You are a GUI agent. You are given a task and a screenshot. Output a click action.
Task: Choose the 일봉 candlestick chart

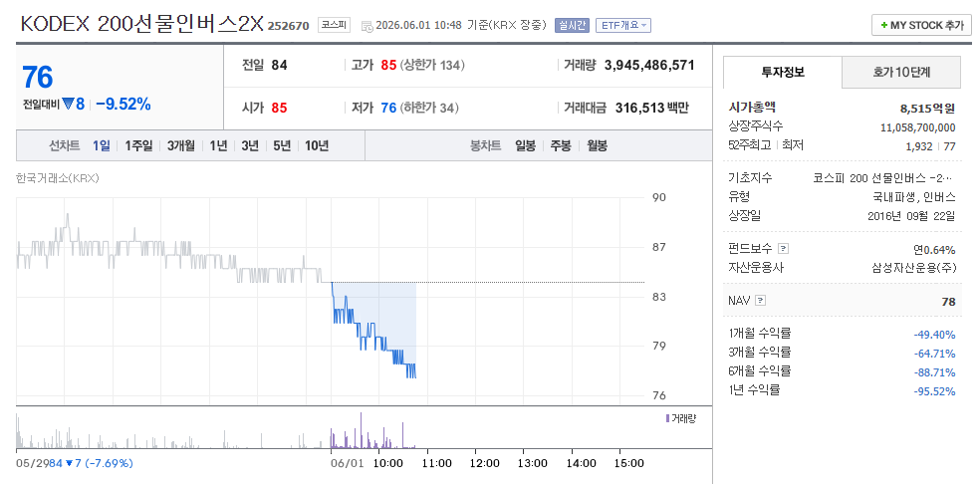[525, 145]
